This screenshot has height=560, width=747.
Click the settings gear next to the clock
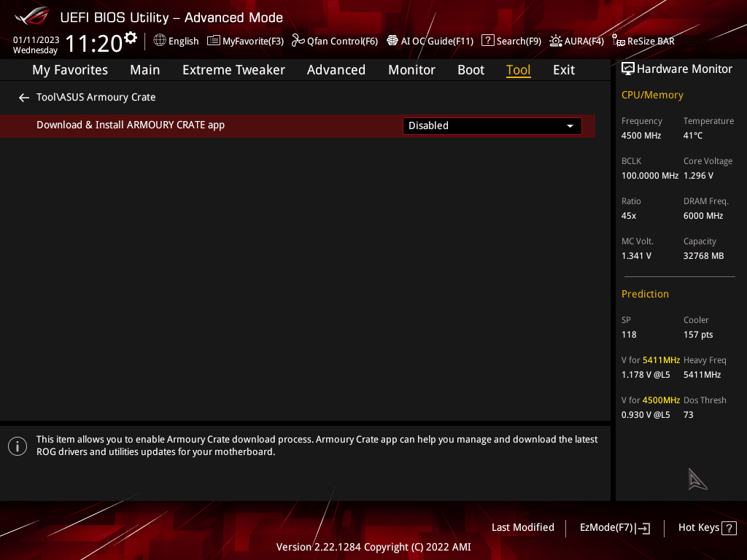[131, 38]
